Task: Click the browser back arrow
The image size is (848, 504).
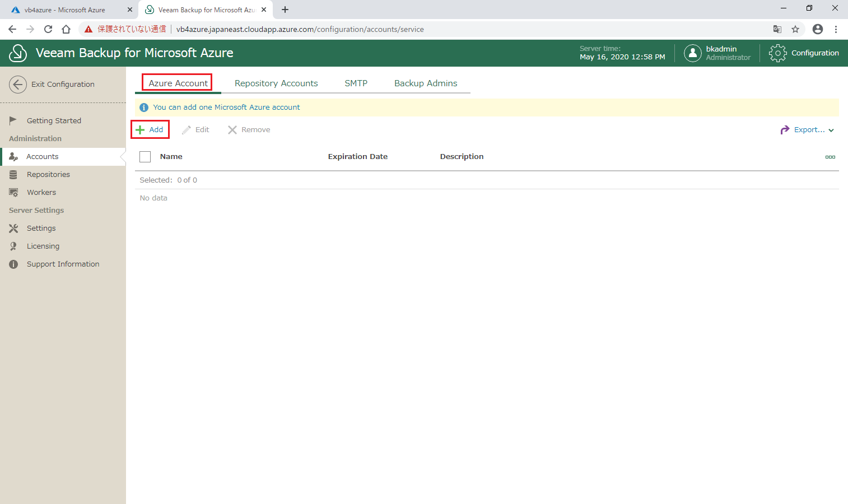Action: (x=12, y=29)
